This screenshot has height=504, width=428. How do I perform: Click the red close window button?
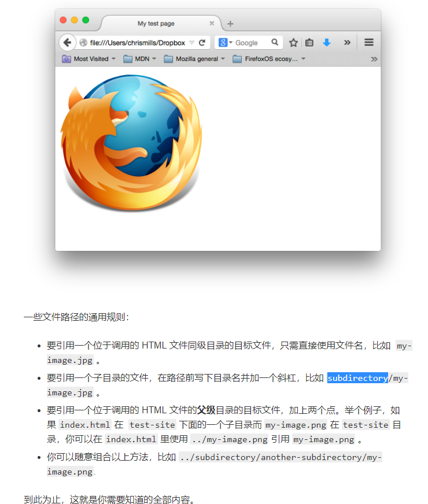[x=64, y=20]
